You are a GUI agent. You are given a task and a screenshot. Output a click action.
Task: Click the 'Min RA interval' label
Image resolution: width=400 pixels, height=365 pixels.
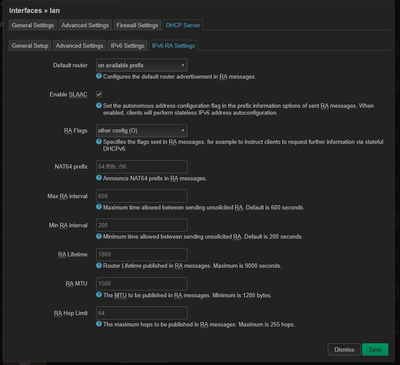point(68,225)
